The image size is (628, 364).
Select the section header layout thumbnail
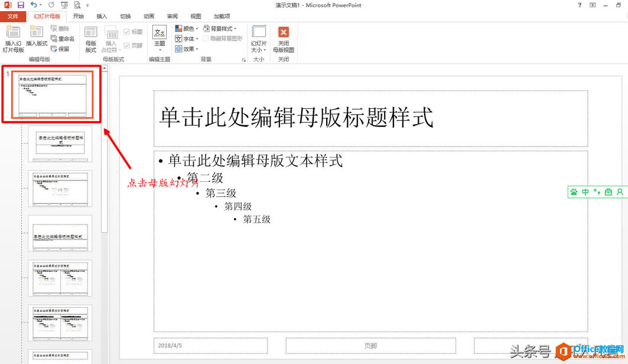click(x=60, y=233)
